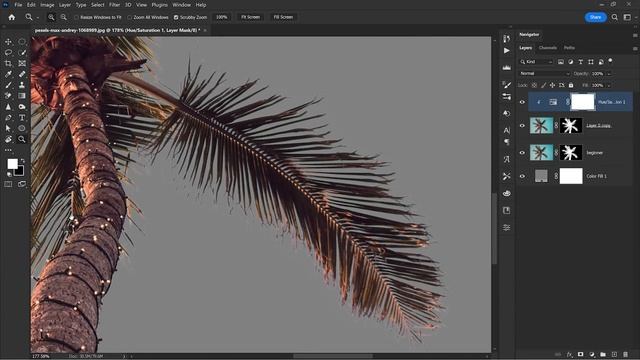Hide the Layer 0 copy layer

[522, 126]
